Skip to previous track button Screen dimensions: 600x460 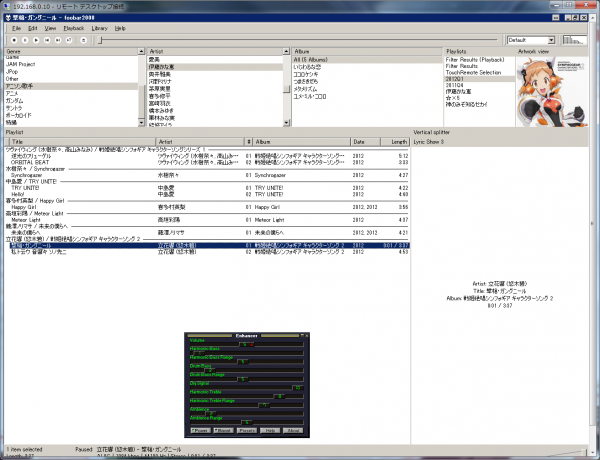coord(47,40)
